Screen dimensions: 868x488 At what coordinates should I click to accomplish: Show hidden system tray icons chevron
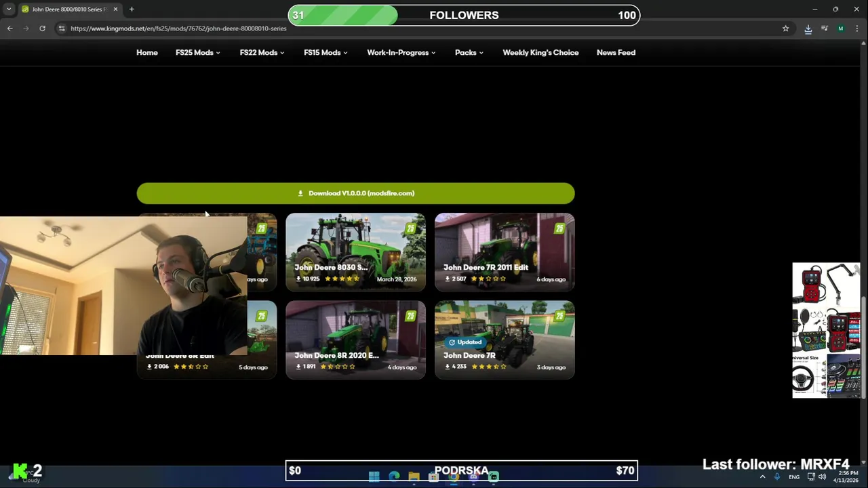(762, 477)
